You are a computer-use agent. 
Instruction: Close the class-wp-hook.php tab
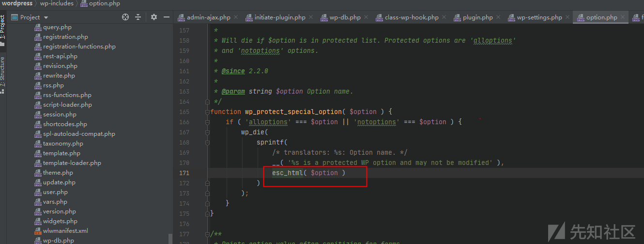pos(444,17)
